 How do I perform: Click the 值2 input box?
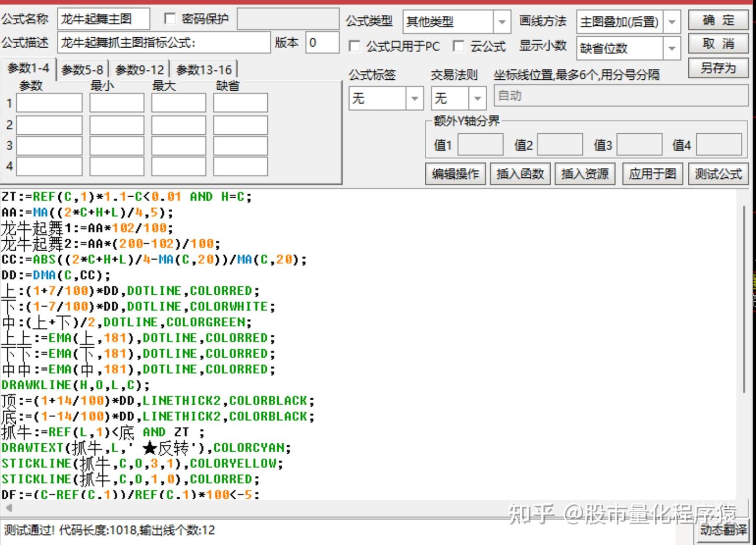[560, 145]
